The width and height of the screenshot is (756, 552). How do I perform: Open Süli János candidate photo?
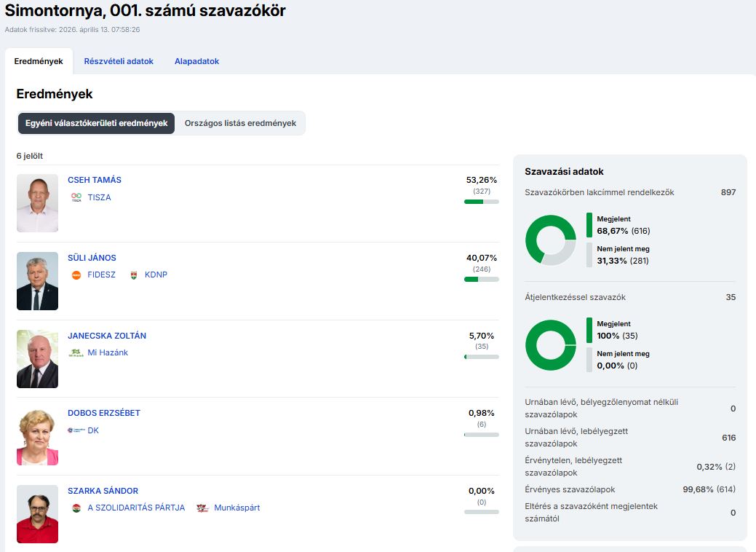37,281
